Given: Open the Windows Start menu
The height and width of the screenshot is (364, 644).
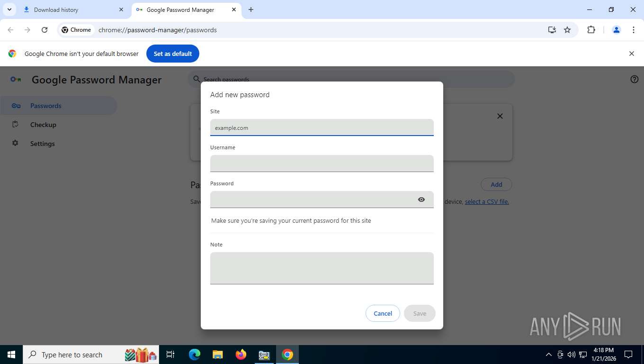Looking at the screenshot, I should (11, 355).
